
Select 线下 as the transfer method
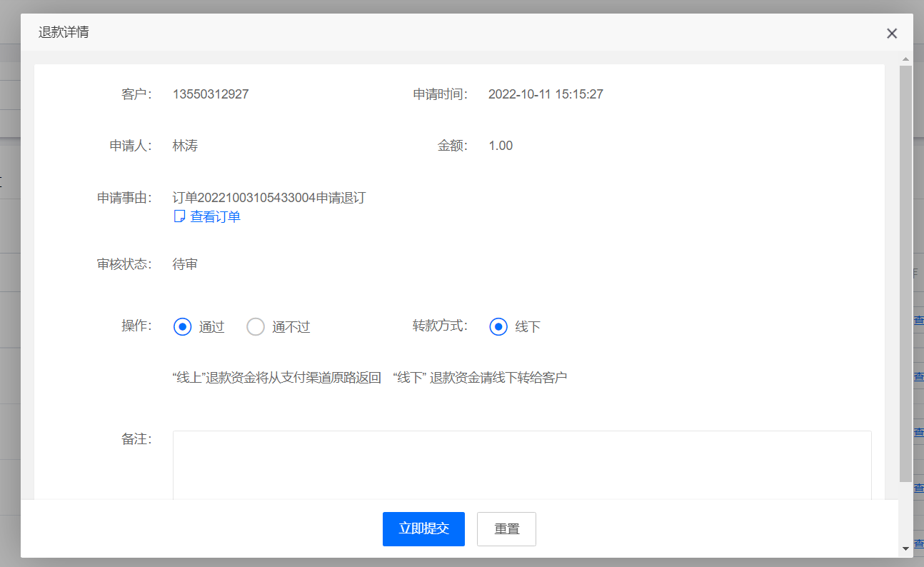point(498,327)
